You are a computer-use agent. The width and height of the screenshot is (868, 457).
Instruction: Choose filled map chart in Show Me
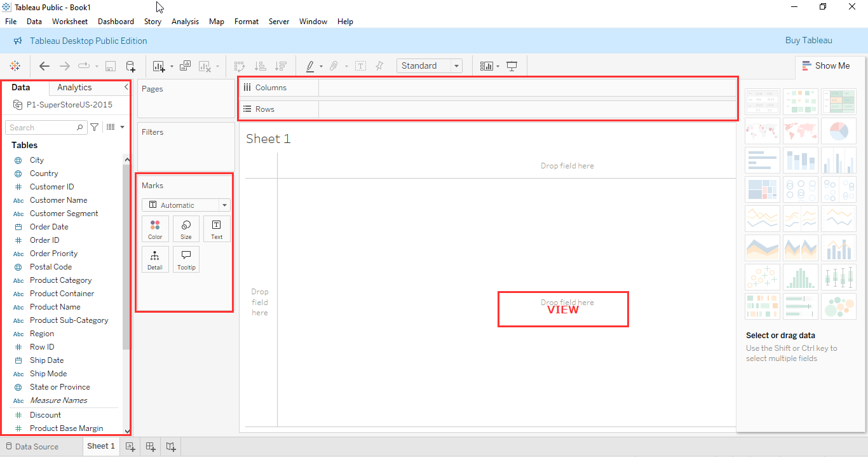click(800, 131)
